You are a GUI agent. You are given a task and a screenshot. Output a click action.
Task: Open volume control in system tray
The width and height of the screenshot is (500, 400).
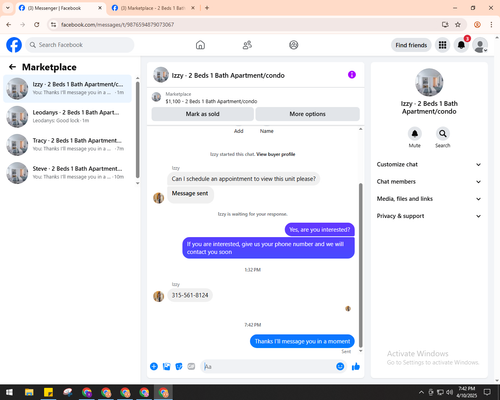[x=450, y=392]
